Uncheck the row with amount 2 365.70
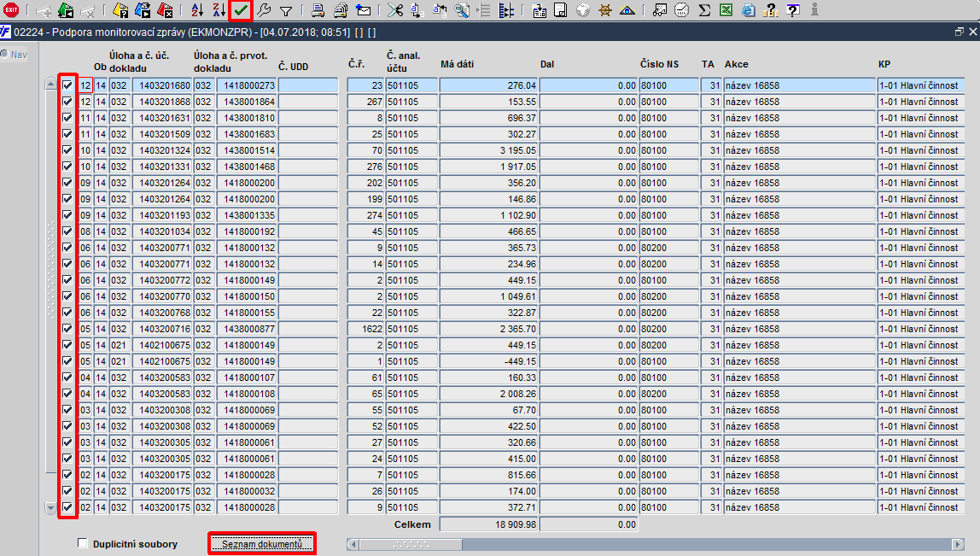 tap(67, 328)
